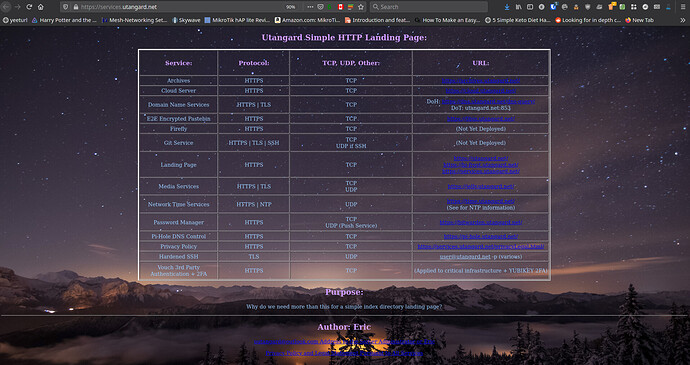Open the Archives service URL link
The height and width of the screenshot is (365, 690).
(x=481, y=81)
